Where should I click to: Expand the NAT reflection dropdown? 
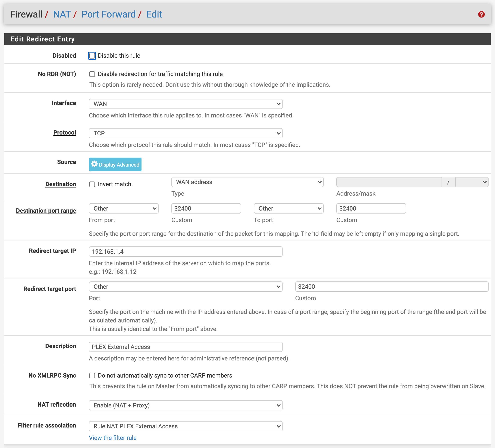coord(185,405)
